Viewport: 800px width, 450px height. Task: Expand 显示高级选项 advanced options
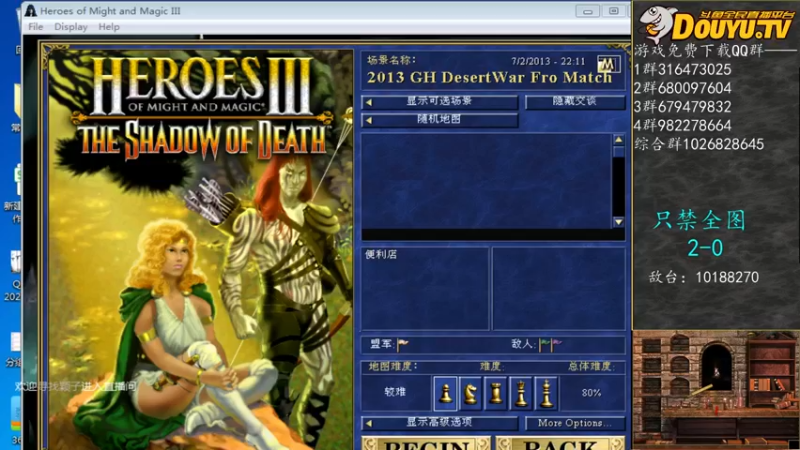(439, 423)
